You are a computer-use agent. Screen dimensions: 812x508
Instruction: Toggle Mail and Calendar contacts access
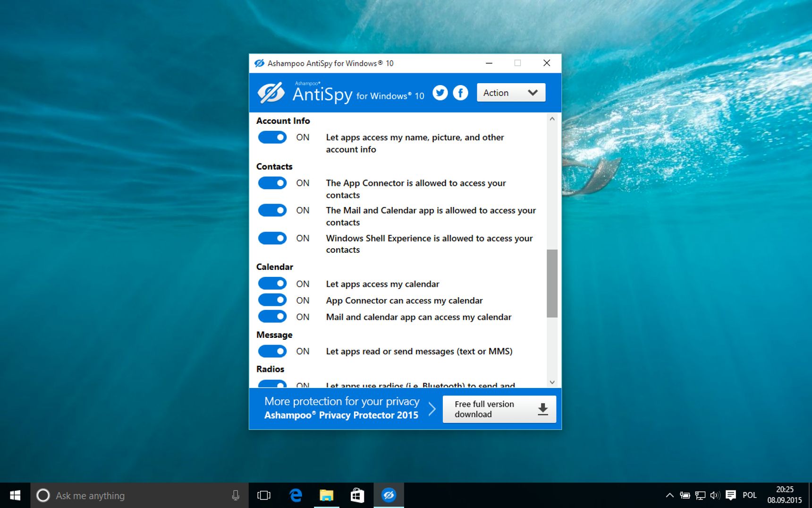pyautogui.click(x=272, y=210)
